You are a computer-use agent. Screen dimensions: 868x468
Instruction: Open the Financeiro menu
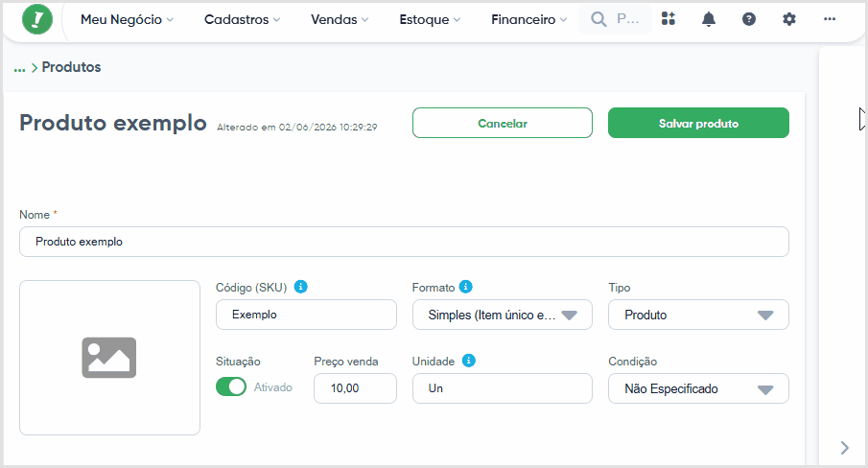click(528, 19)
